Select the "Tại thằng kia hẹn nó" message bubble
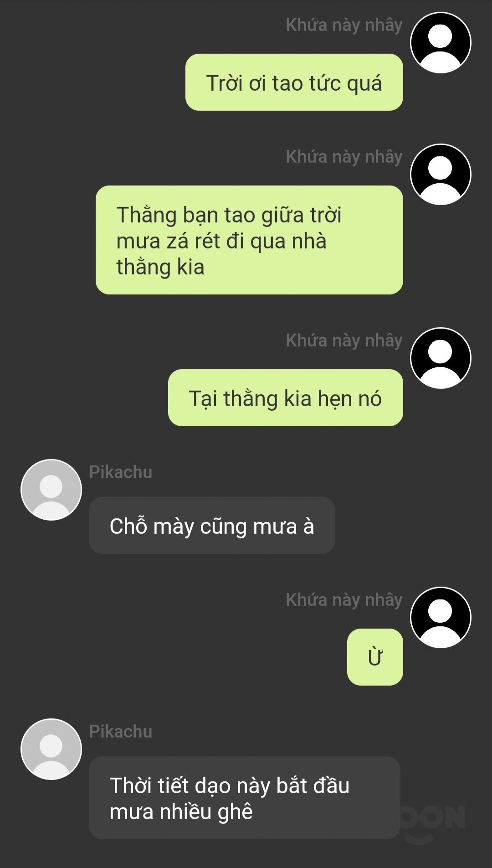This screenshot has width=492, height=868. coord(285,398)
